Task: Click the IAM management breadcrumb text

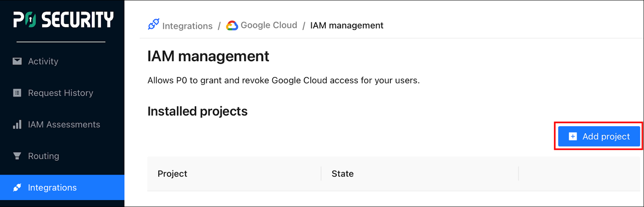Action: [x=346, y=26]
